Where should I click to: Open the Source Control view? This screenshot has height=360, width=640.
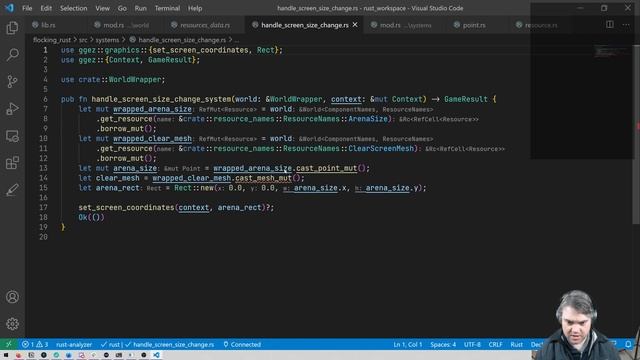point(12,82)
